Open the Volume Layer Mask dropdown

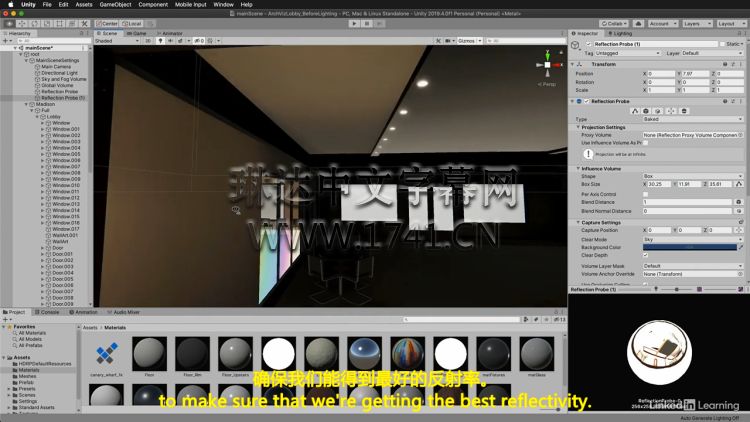[x=693, y=266]
